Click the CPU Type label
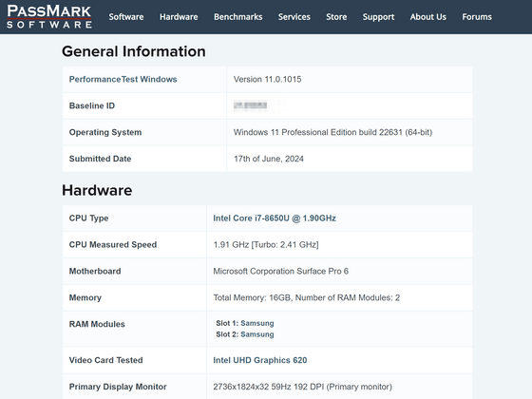 point(88,218)
